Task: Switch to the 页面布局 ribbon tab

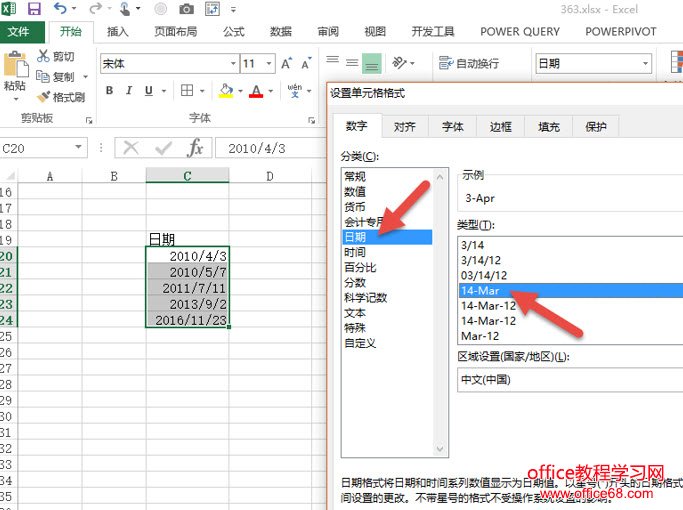Action: click(x=176, y=31)
